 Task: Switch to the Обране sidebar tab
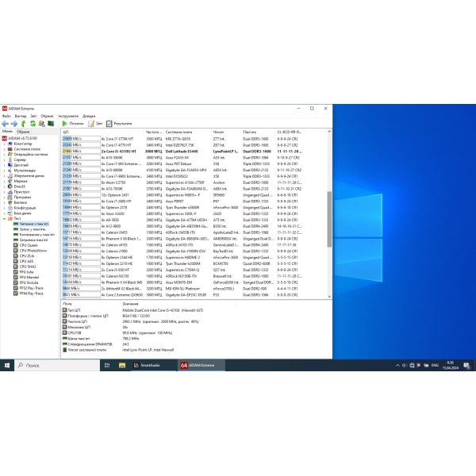coord(23,132)
